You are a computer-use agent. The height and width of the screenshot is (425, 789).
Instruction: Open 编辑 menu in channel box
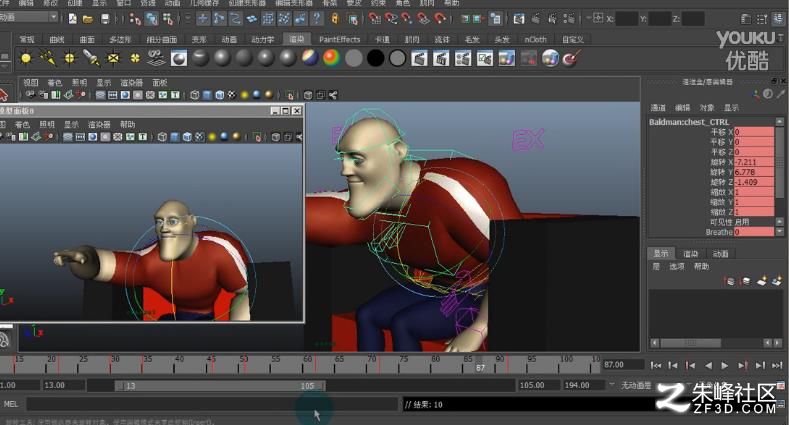[682, 108]
